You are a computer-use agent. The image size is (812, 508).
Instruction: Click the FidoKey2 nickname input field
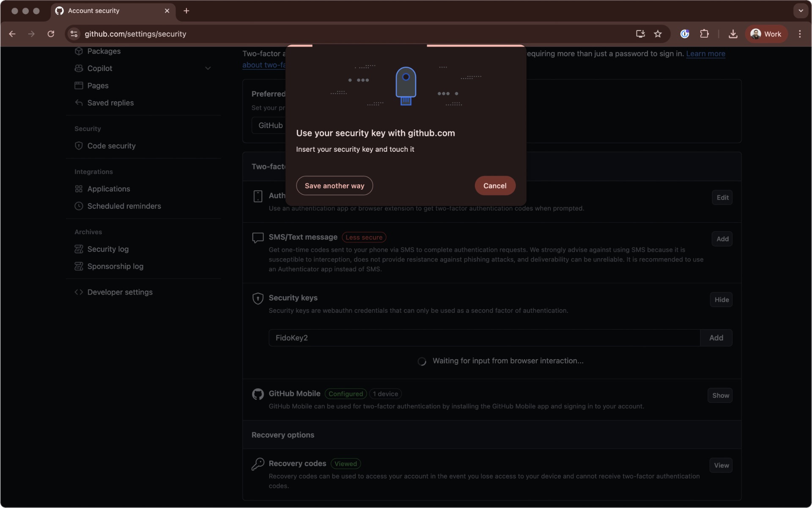click(484, 338)
